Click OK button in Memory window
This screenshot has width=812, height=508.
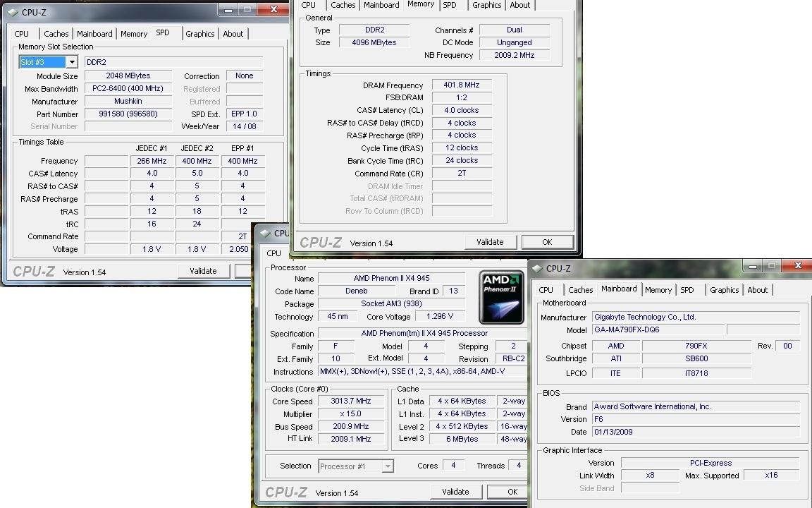[547, 242]
